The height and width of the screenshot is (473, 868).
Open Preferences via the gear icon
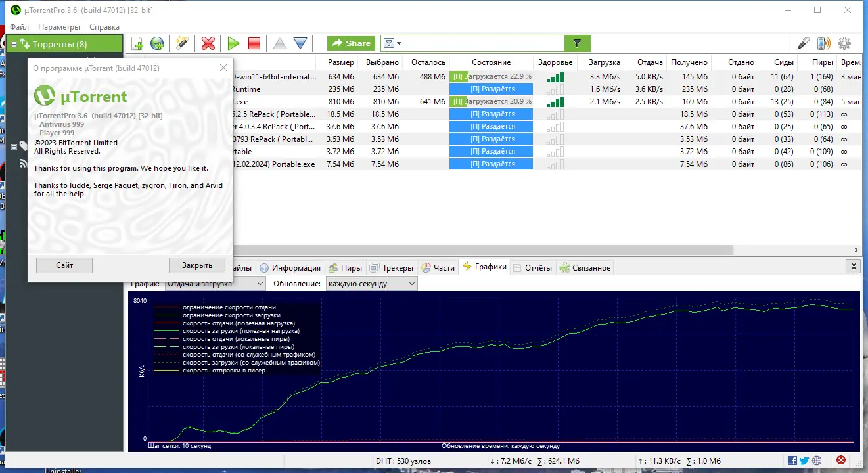click(x=844, y=43)
